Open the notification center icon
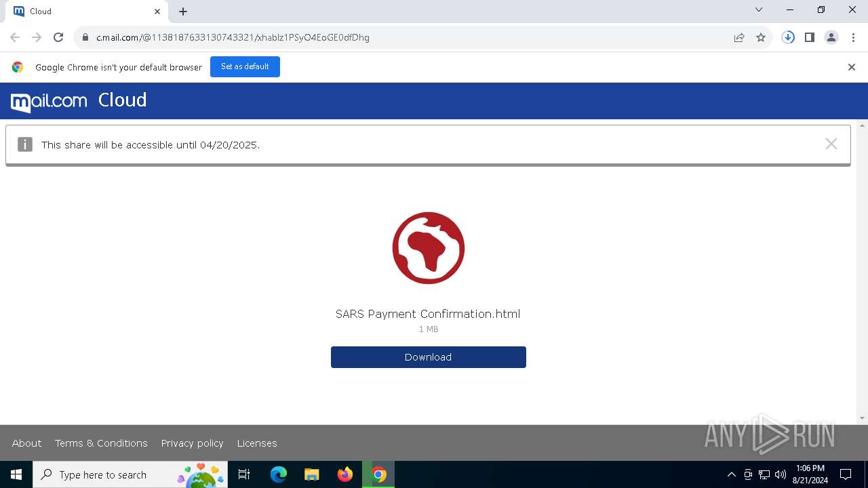The width and height of the screenshot is (868, 488). tap(846, 474)
